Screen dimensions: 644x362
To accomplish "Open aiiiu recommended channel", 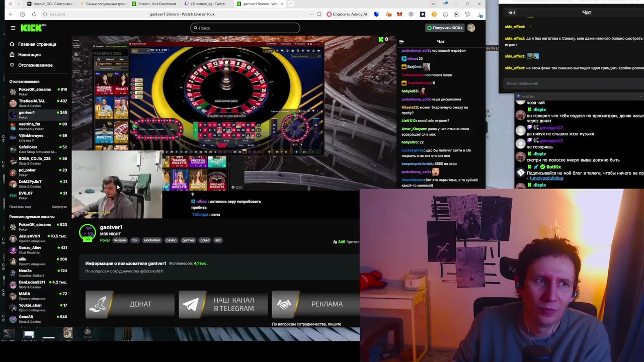I will [x=38, y=261].
